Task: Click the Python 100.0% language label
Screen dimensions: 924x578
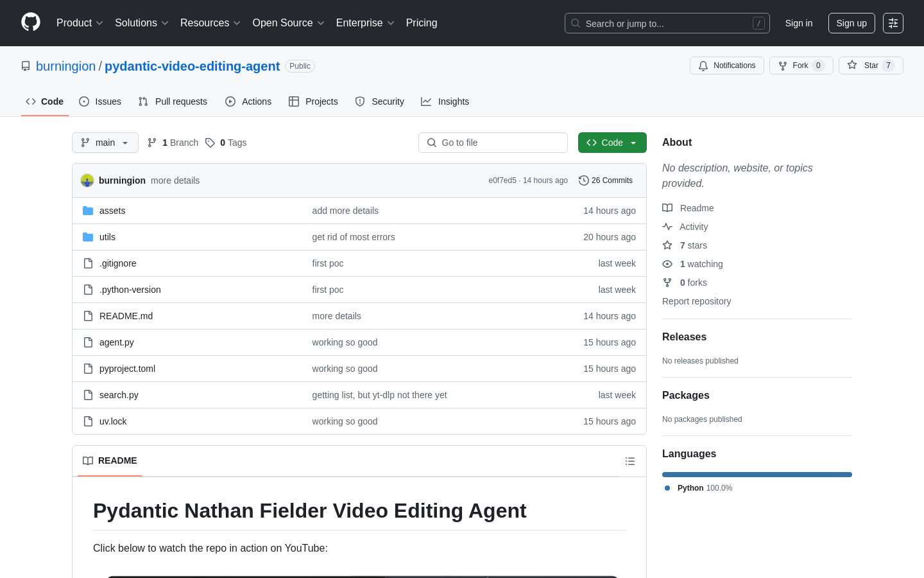Action: tap(699, 488)
